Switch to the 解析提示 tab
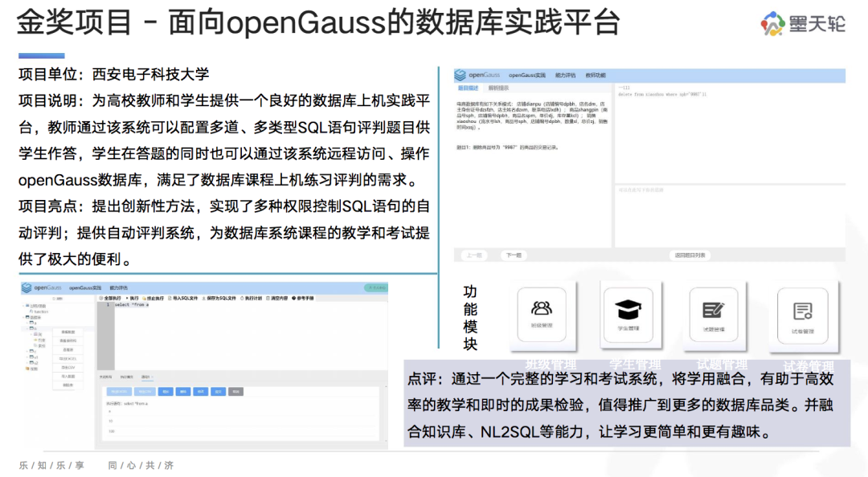 point(498,88)
